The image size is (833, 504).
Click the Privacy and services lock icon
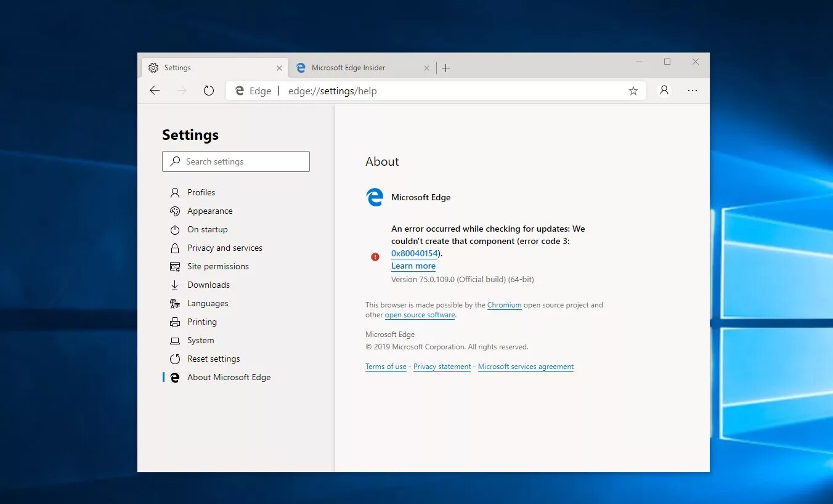coord(175,248)
